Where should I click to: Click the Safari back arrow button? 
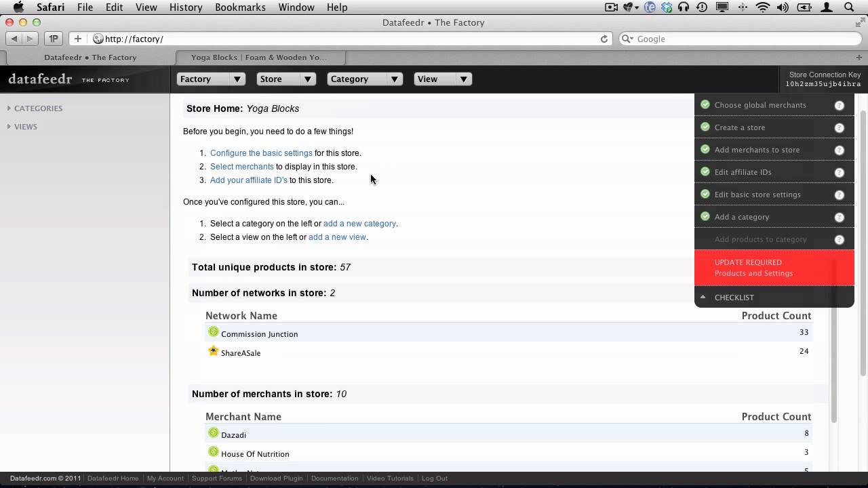[x=14, y=39]
